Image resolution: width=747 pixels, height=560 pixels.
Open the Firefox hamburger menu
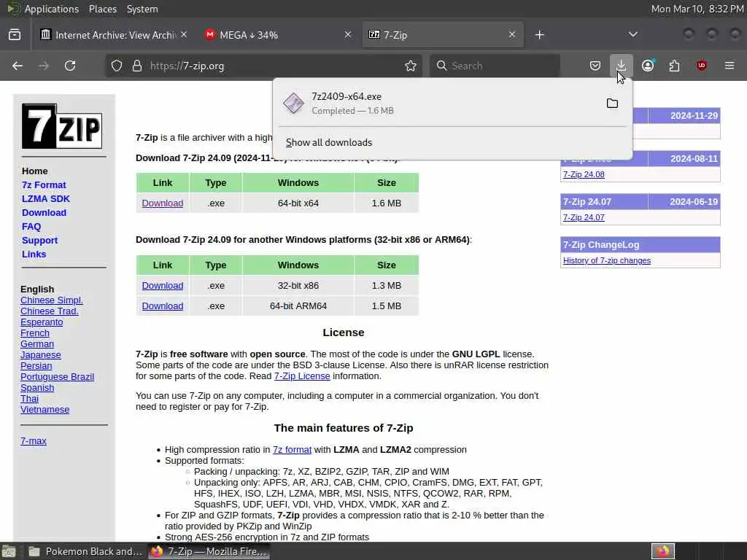coord(729,66)
